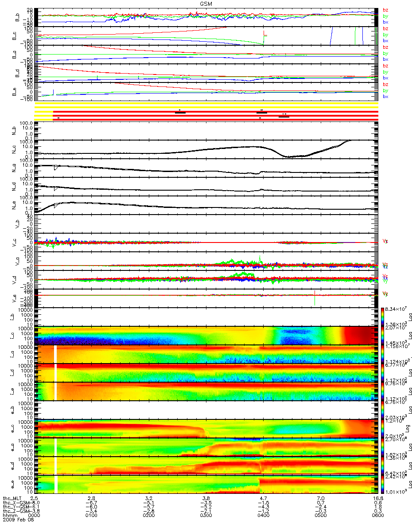Click the Y-GSM value -4.3
The width and height of the screenshot is (412, 532).
263,507
